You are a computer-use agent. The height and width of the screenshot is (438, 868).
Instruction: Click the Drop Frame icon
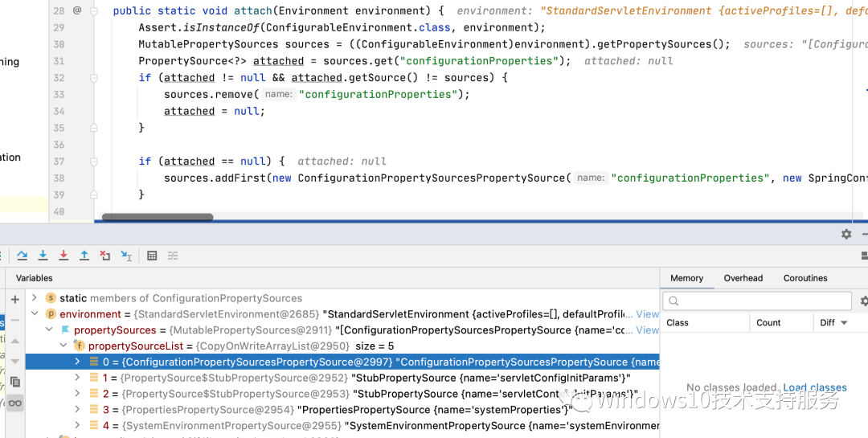[x=105, y=256]
